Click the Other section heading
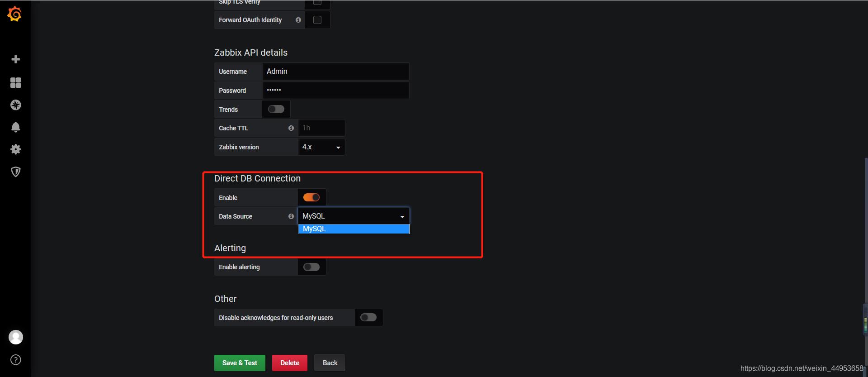This screenshot has height=377, width=868. click(x=225, y=299)
